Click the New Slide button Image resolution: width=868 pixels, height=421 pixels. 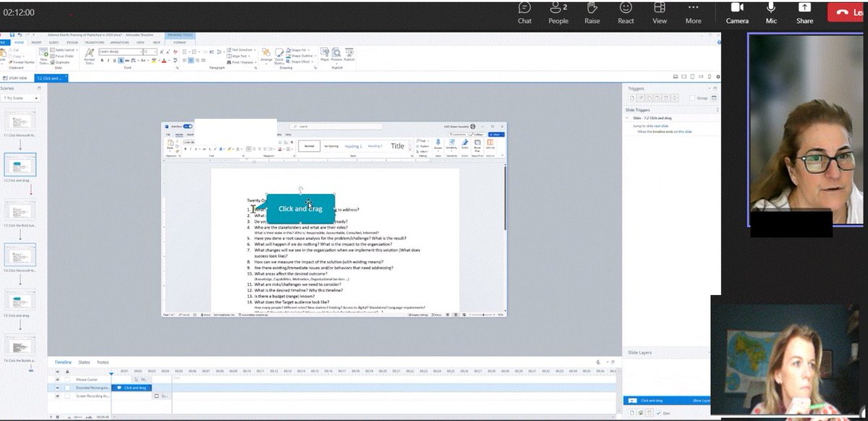click(x=44, y=56)
